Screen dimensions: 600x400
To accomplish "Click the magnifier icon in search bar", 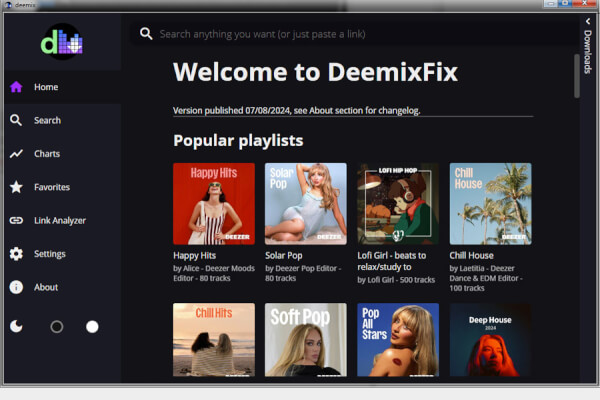I will 146,34.
